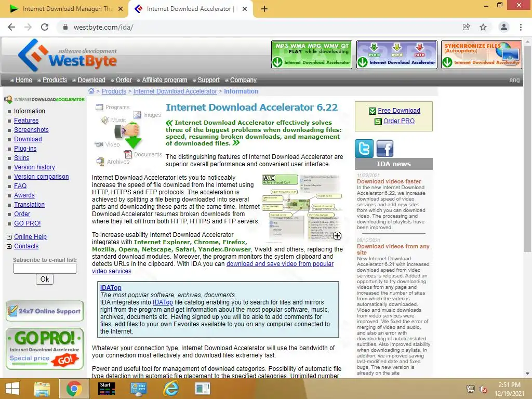Click the Synchronize Files banner

482,55
